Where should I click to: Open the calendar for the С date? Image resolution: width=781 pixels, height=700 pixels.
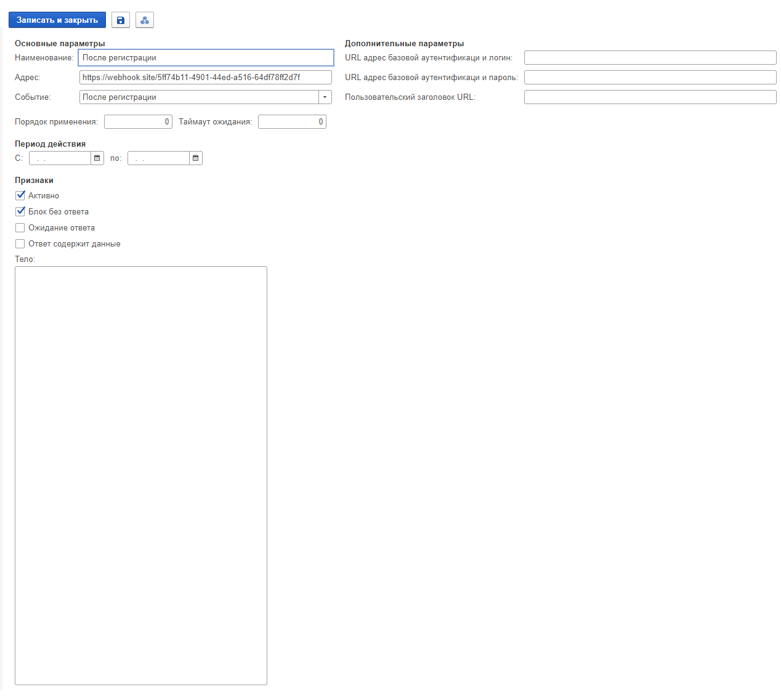pos(97,158)
